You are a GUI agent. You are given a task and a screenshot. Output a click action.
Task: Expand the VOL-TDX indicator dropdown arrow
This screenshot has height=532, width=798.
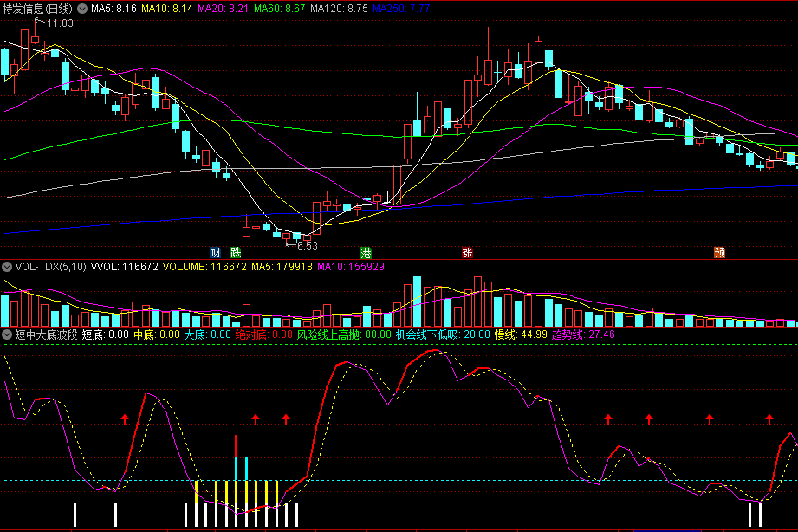tap(7, 267)
